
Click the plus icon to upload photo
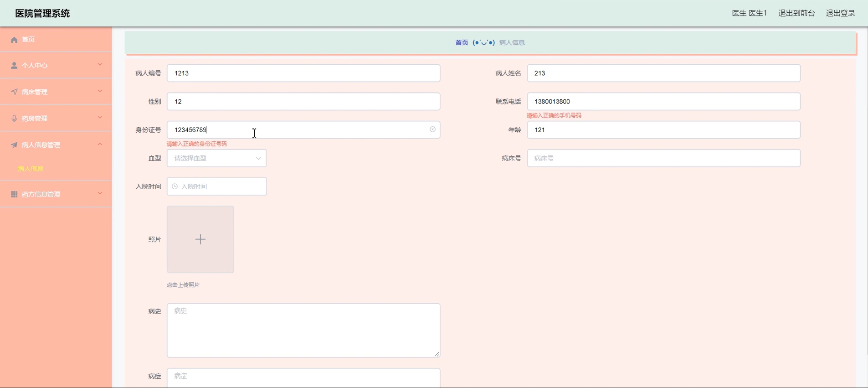[x=200, y=239]
